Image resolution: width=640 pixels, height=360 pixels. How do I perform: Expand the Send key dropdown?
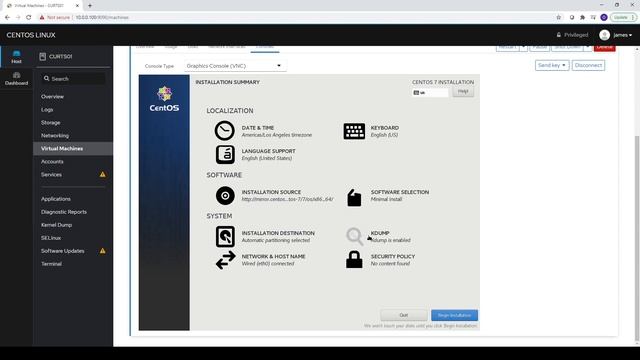552,65
